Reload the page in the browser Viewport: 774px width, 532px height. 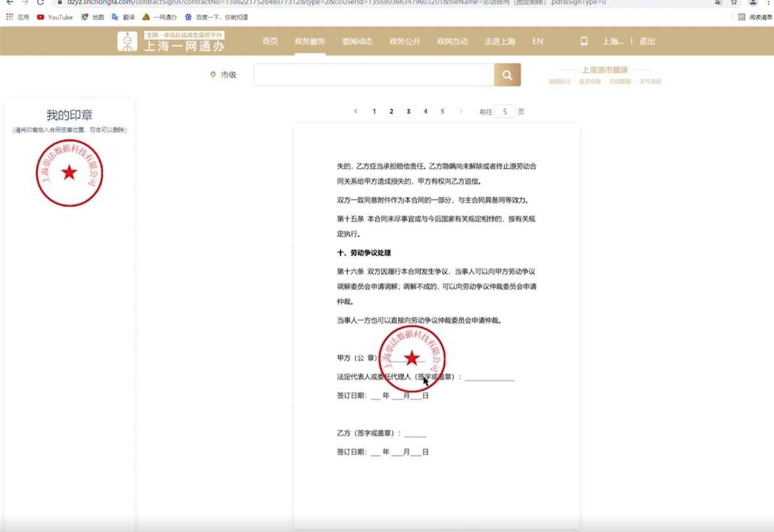[40, 3]
